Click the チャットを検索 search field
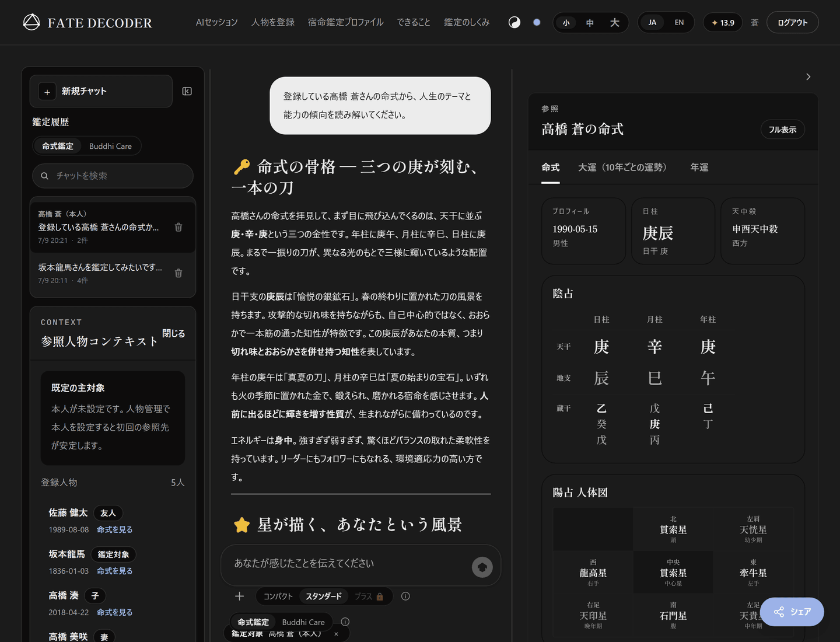 pyautogui.click(x=113, y=176)
